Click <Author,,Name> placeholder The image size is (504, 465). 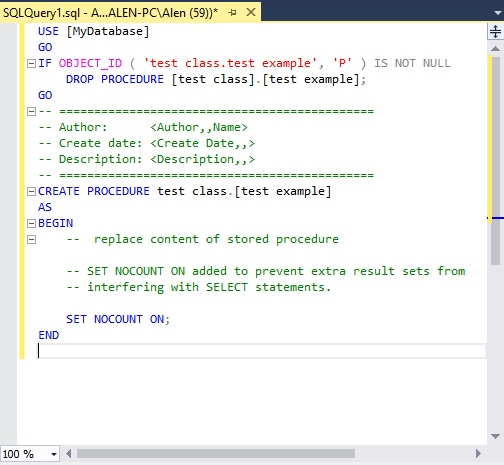(x=199, y=127)
